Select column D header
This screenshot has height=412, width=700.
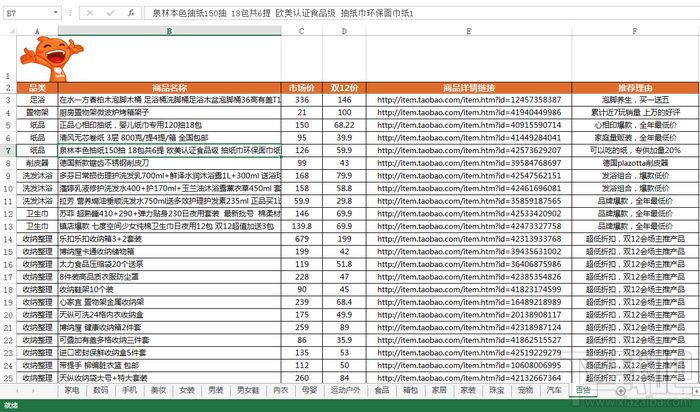pyautogui.click(x=344, y=31)
